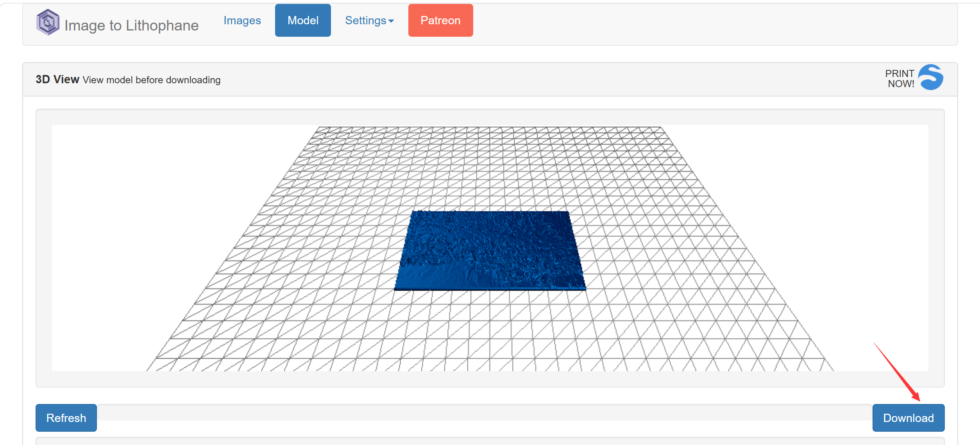Click the caret arrow beside Settings
This screenshot has width=980, height=445.
[391, 21]
